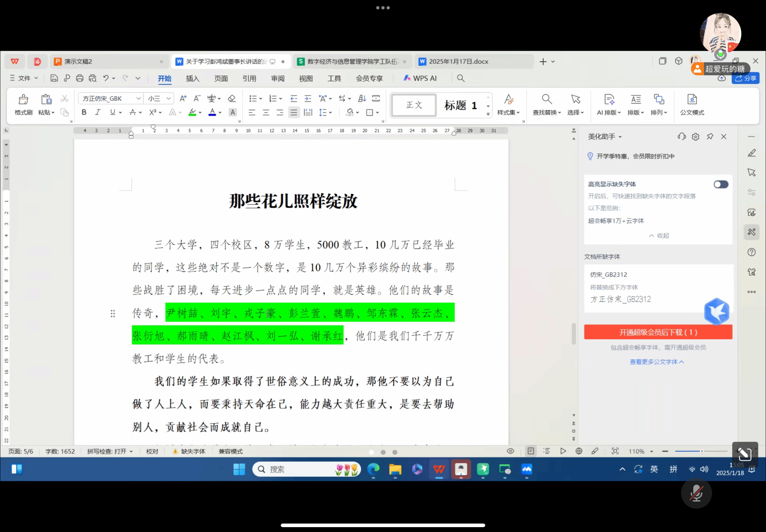Open the font size dropdown 小三
The width and height of the screenshot is (766, 532).
tap(168, 98)
